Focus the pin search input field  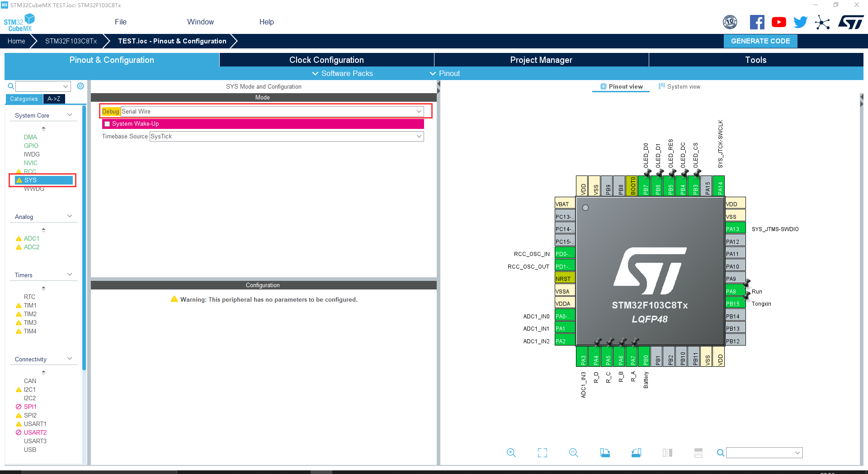[x=764, y=453]
